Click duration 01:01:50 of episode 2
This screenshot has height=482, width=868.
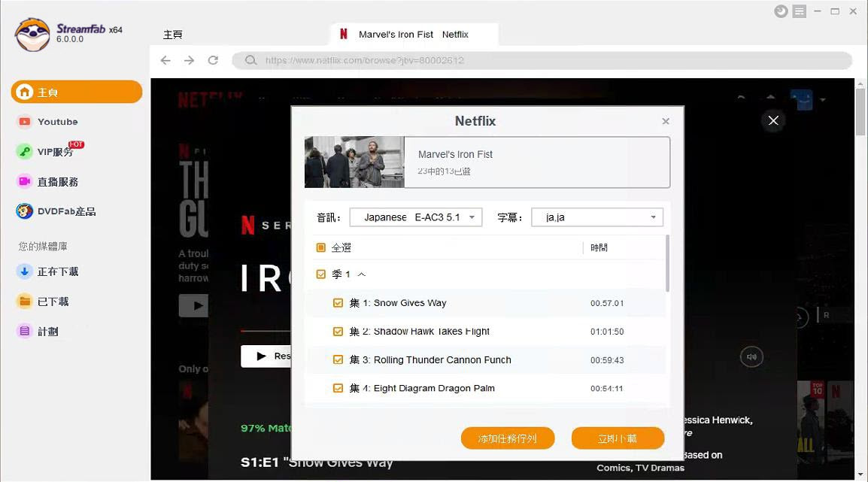tap(607, 332)
